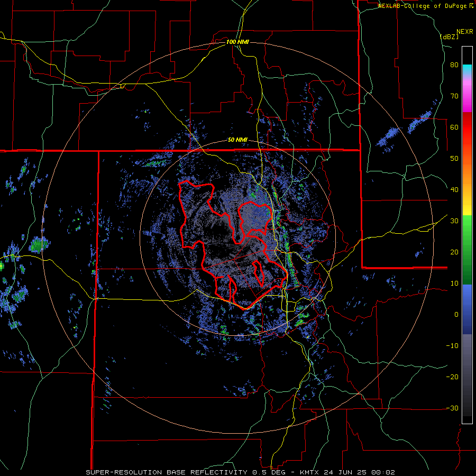Click the "KMTX 24 JUN 25 00:02" timestamp
Viewport: 476px width, 476px height.
[347, 472]
